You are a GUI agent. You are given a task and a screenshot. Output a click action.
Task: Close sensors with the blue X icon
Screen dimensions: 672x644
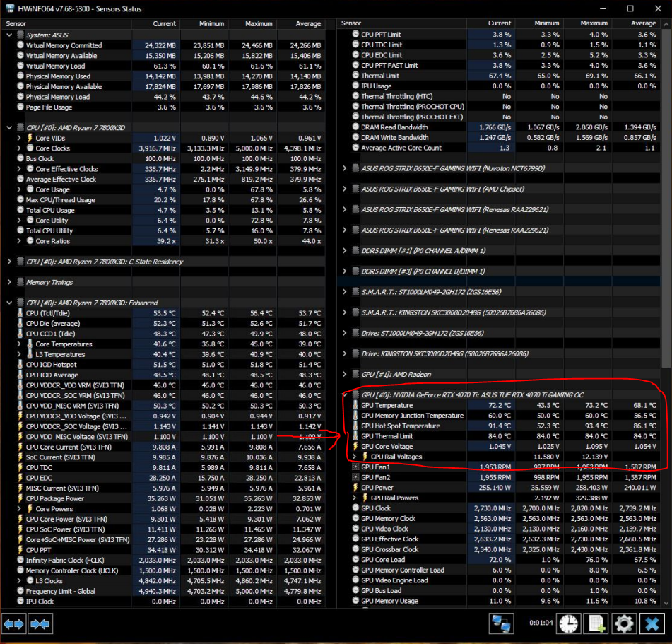pos(652,624)
